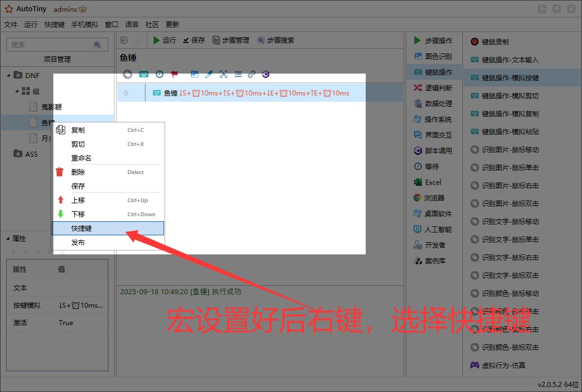Choose 识别文字-鼠标双击 action
The height and width of the screenshot is (392, 582).
click(505, 275)
